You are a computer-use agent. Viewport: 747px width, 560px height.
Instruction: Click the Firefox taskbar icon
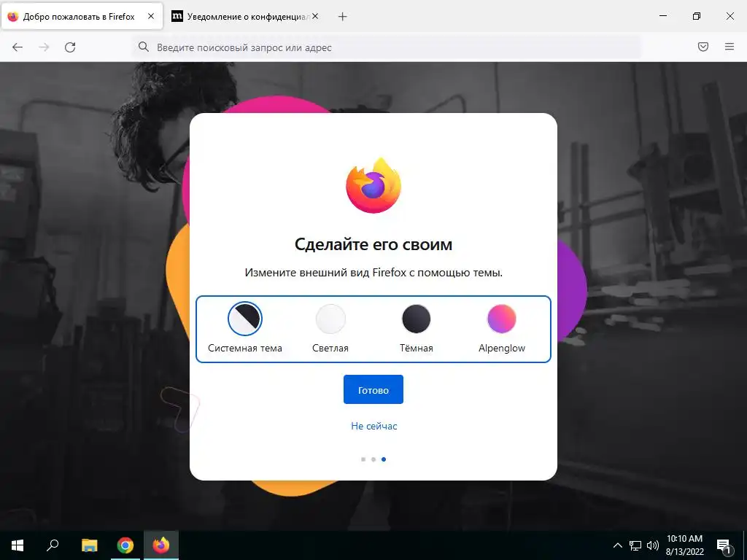point(161,545)
